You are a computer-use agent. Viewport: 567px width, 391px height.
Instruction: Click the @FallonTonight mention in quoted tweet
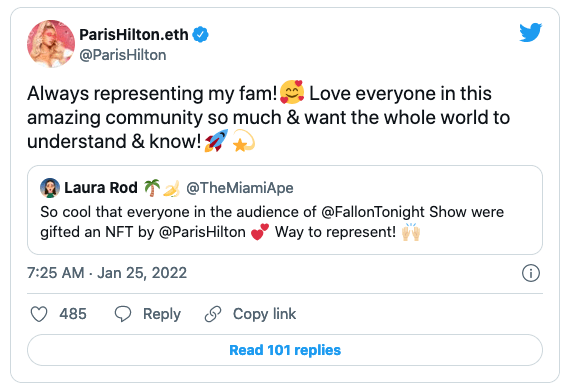373,212
